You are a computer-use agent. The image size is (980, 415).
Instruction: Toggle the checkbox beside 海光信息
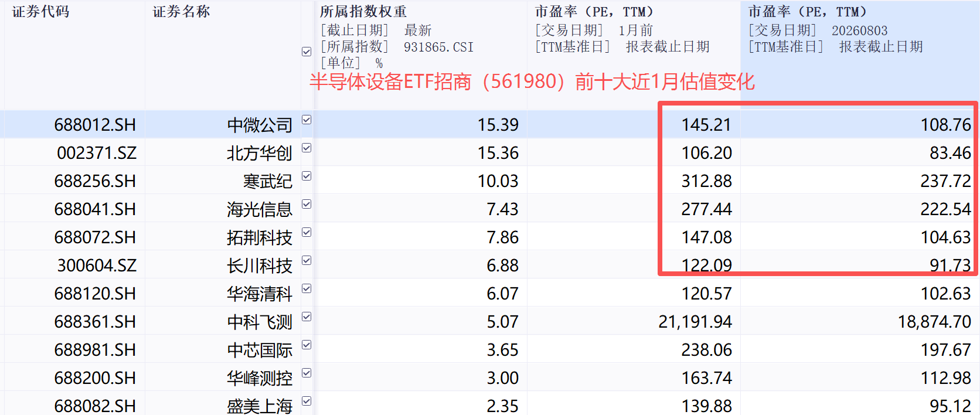tap(307, 204)
